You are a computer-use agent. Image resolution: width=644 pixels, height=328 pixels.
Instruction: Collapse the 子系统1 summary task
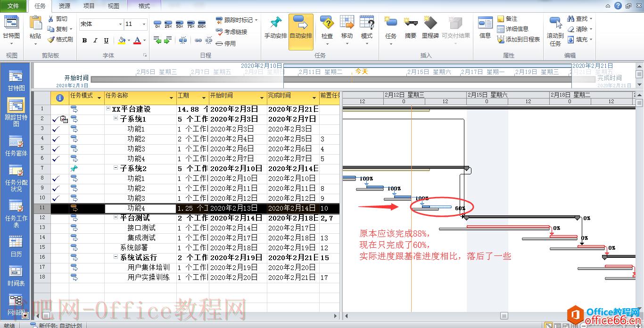pos(116,119)
